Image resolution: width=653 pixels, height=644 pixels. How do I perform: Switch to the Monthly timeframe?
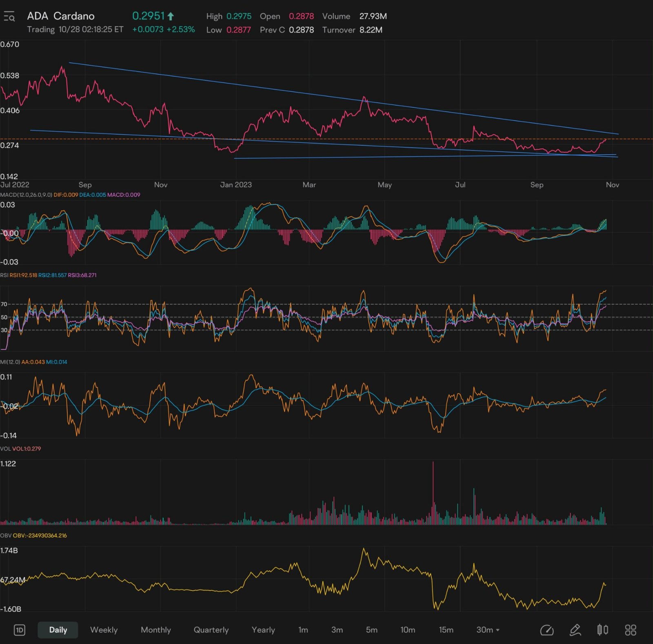[x=156, y=630]
